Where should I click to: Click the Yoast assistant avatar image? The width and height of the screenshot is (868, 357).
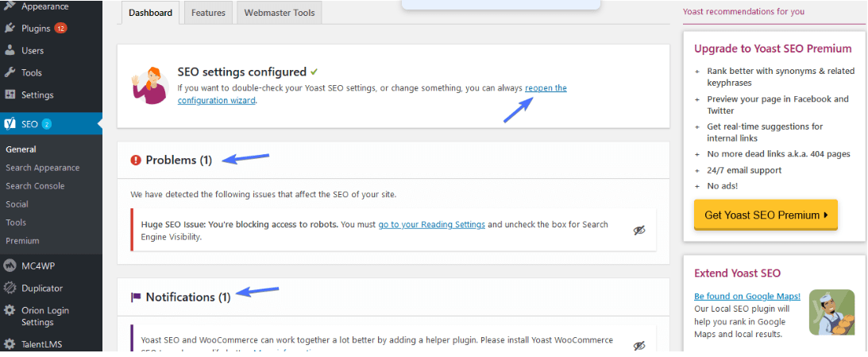point(150,85)
